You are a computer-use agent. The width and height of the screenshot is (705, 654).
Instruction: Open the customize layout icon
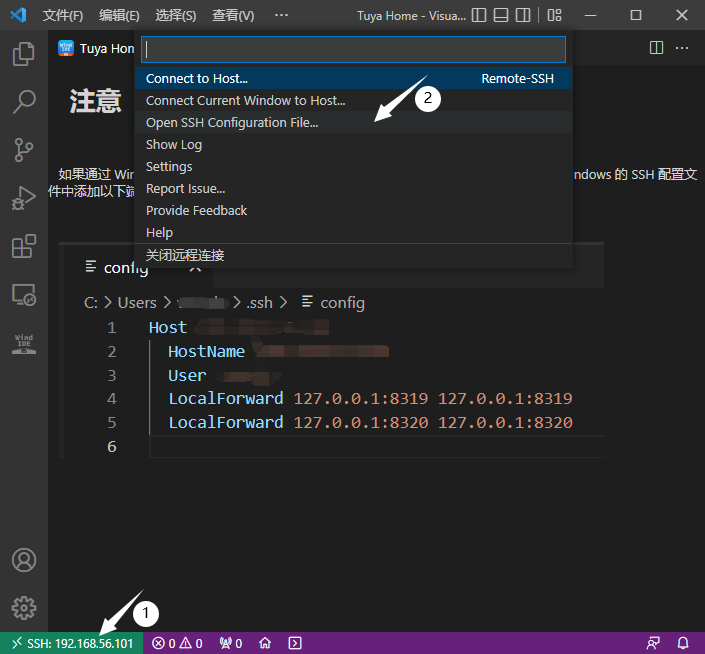[554, 15]
